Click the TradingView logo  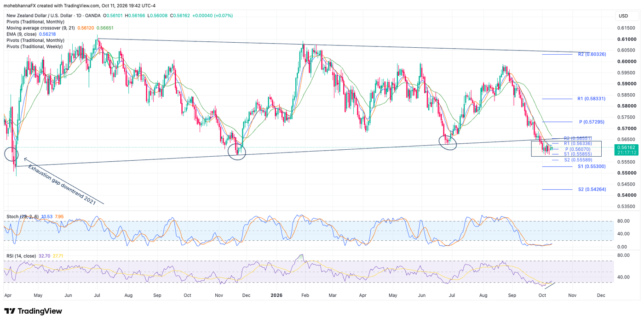point(33,311)
